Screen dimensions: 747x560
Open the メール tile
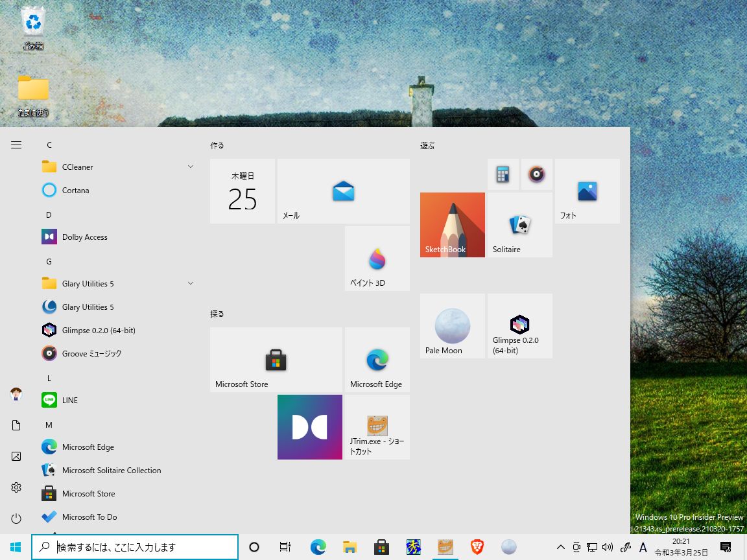coord(343,191)
